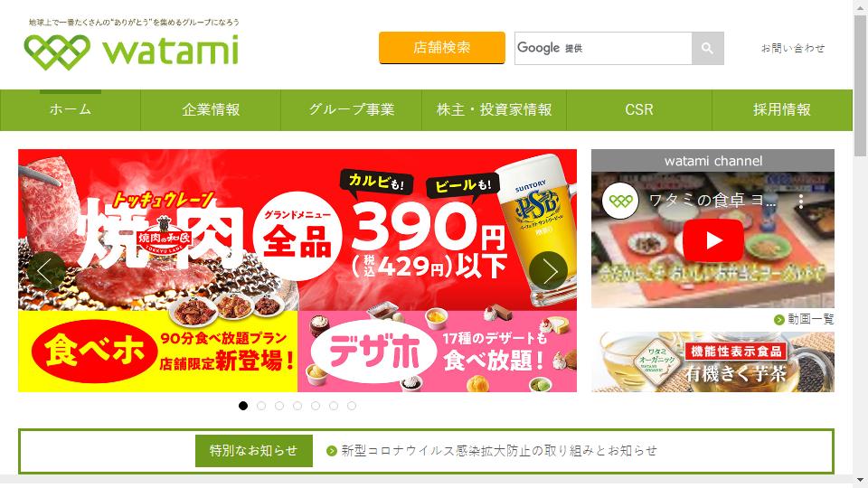
Task: Open the YouTube video three-dot menu
Action: point(800,201)
